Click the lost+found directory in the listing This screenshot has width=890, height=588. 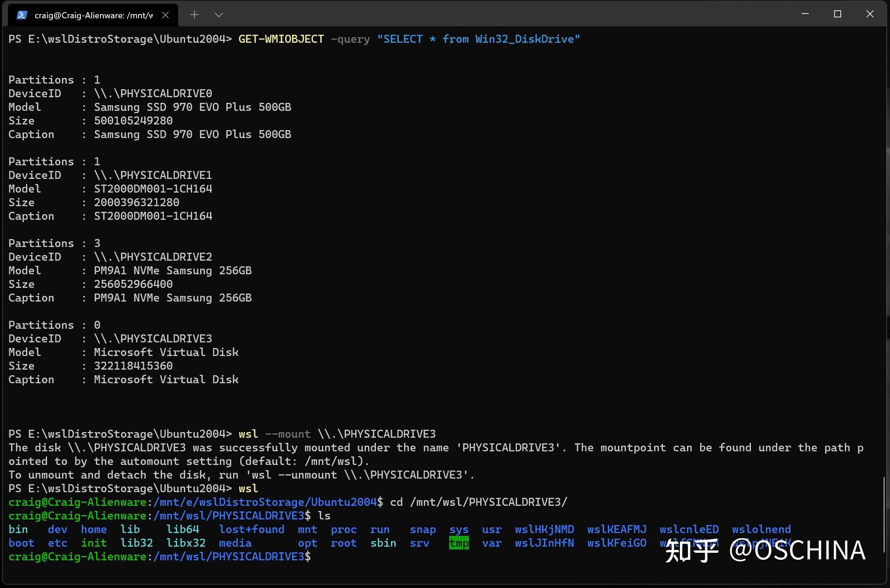tap(252, 529)
